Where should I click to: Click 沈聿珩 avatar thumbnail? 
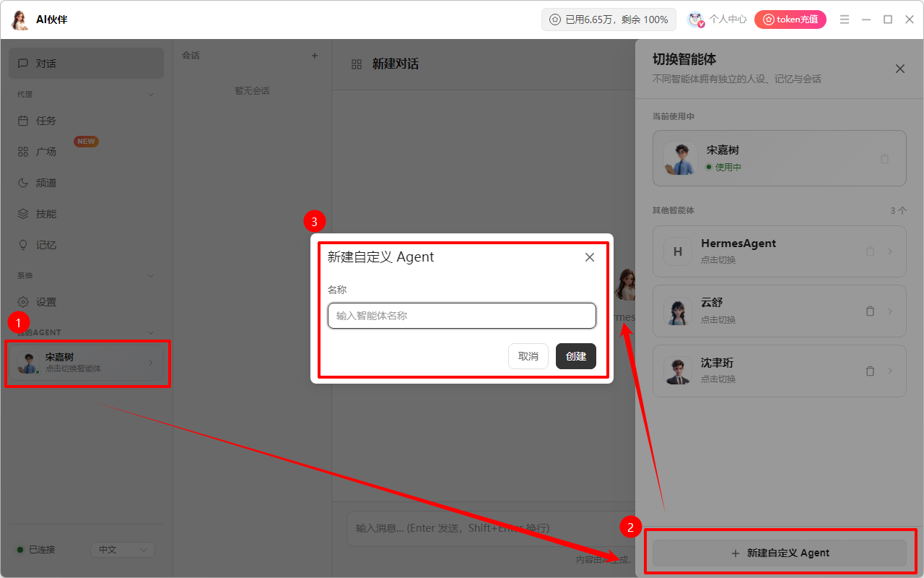point(677,371)
